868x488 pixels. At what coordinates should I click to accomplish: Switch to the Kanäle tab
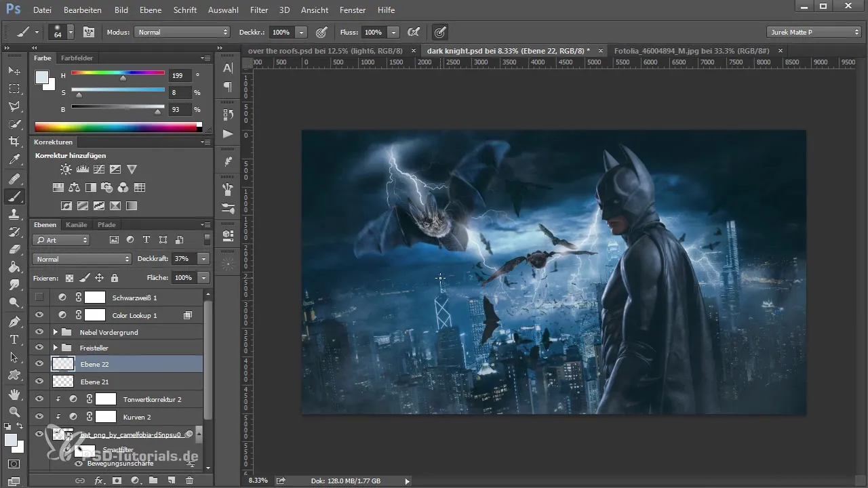tap(76, 224)
